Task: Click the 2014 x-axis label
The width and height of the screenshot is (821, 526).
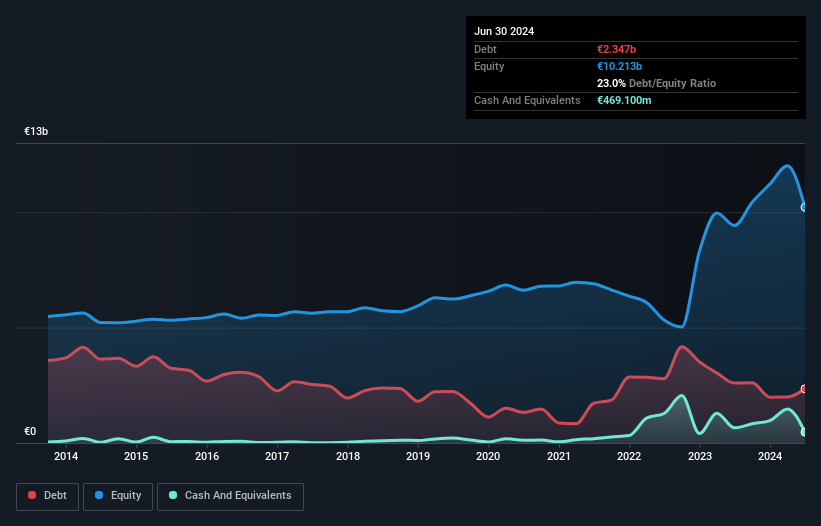Action: pyautogui.click(x=66, y=456)
